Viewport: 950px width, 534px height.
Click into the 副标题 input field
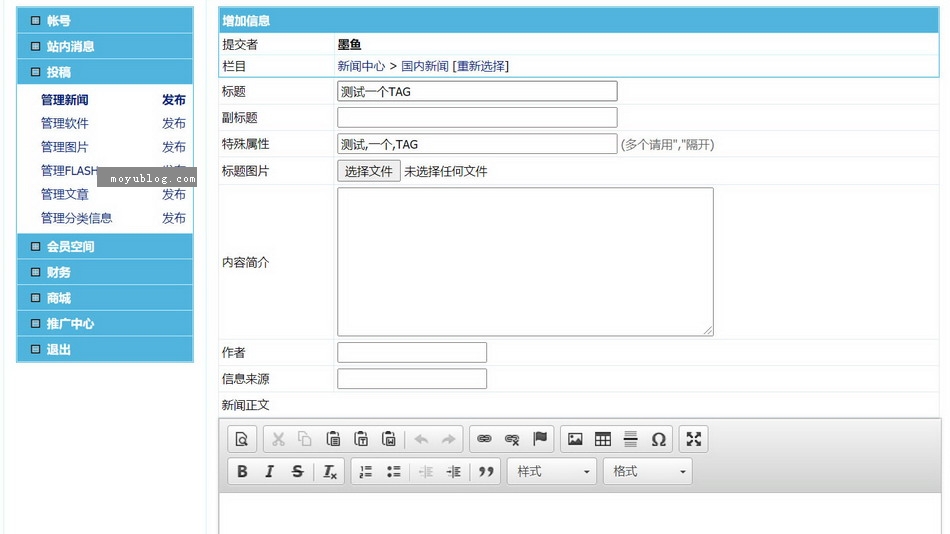[x=477, y=117]
